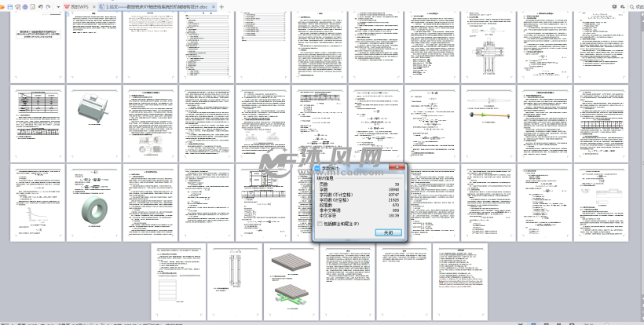This screenshot has height=325, width=644.
Task: Click the first page thumbnail of the document
Action: pyautogui.click(x=38, y=44)
